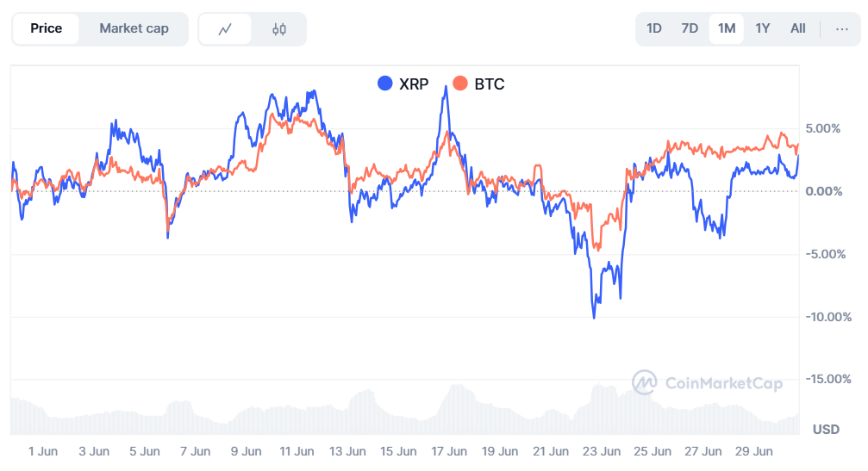Viewport: 868px width, 471px height.
Task: Show the 1Y time range
Action: tap(763, 28)
